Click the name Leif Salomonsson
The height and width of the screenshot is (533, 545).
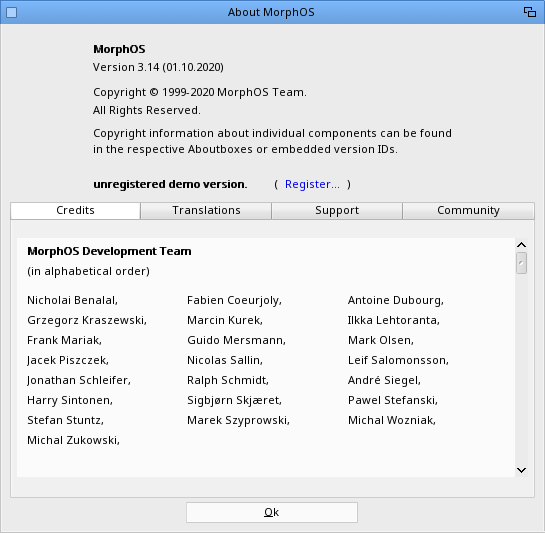point(398,360)
